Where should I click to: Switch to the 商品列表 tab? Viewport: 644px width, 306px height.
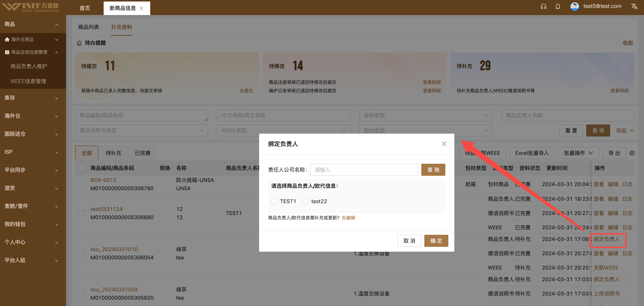pyautogui.click(x=88, y=27)
